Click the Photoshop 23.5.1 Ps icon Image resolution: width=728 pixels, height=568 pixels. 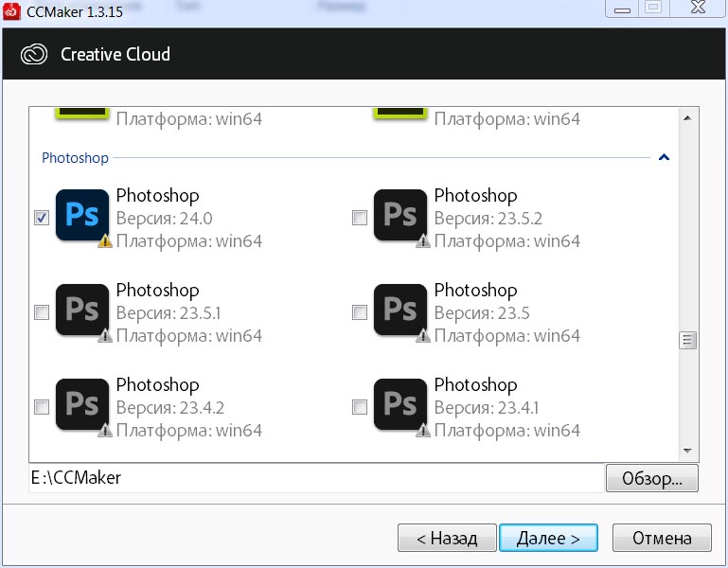pos(82,310)
